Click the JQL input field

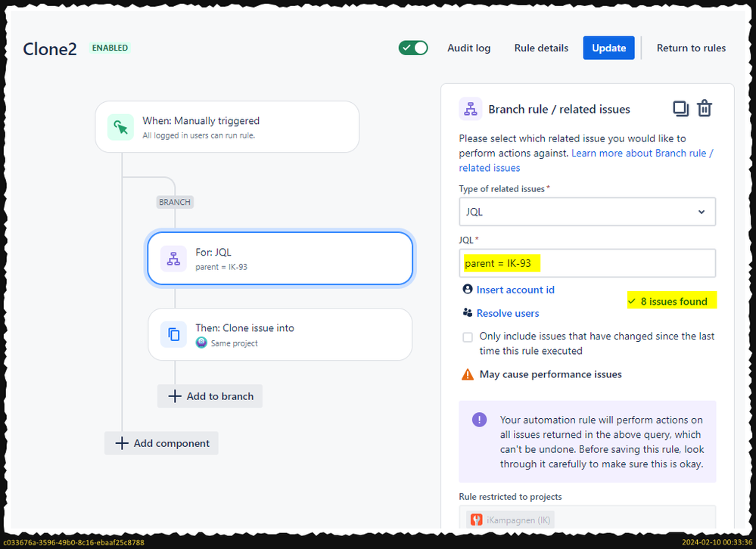587,263
